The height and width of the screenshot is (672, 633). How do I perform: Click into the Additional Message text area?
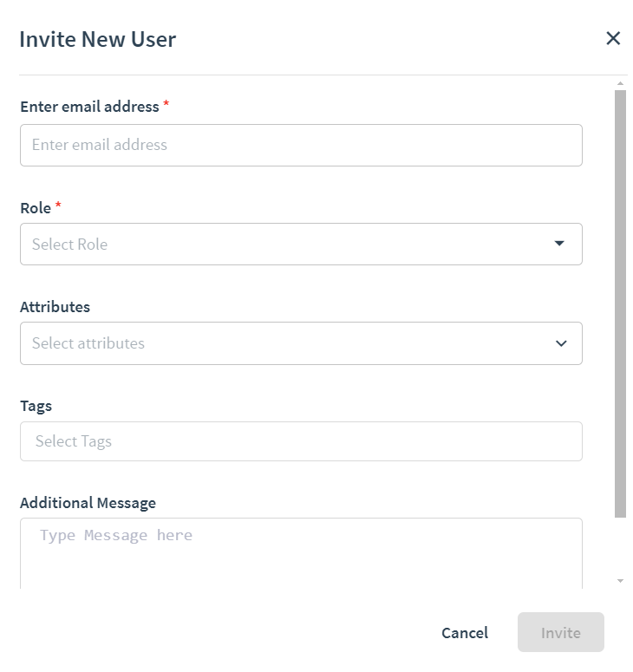(x=301, y=553)
